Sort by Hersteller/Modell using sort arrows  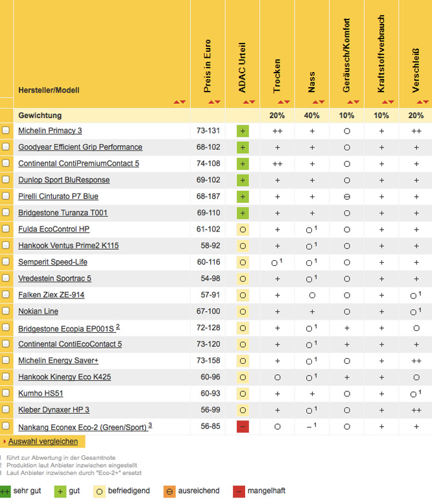[x=180, y=102]
